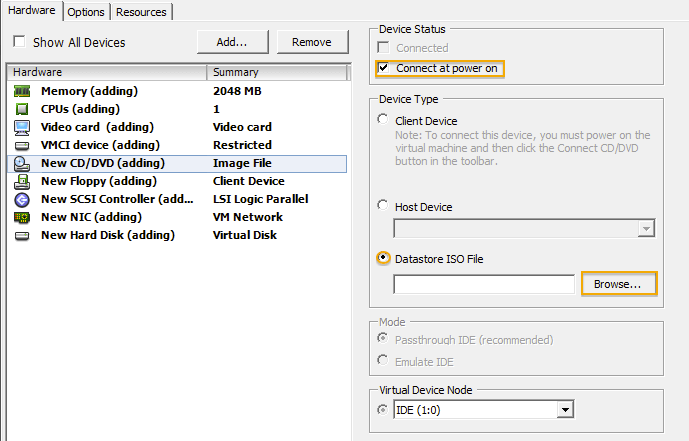The image size is (689, 441).
Task: Choose the Host Device radio option
Action: pyautogui.click(x=384, y=206)
